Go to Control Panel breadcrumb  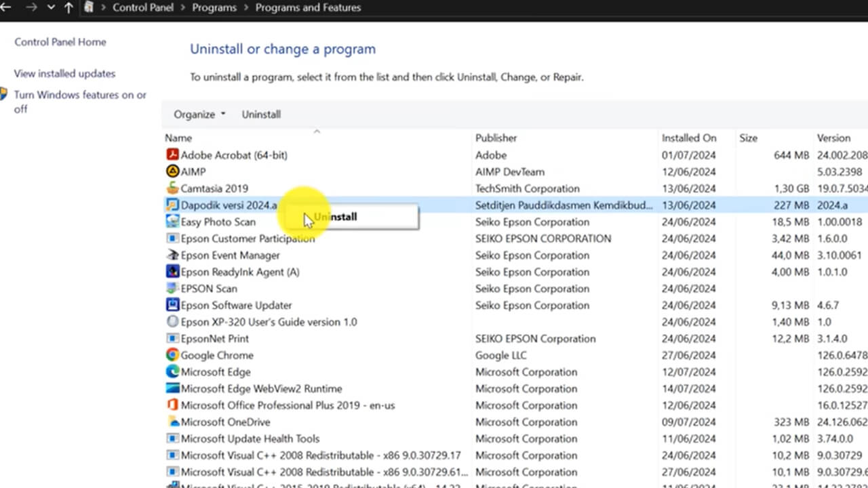(x=143, y=7)
